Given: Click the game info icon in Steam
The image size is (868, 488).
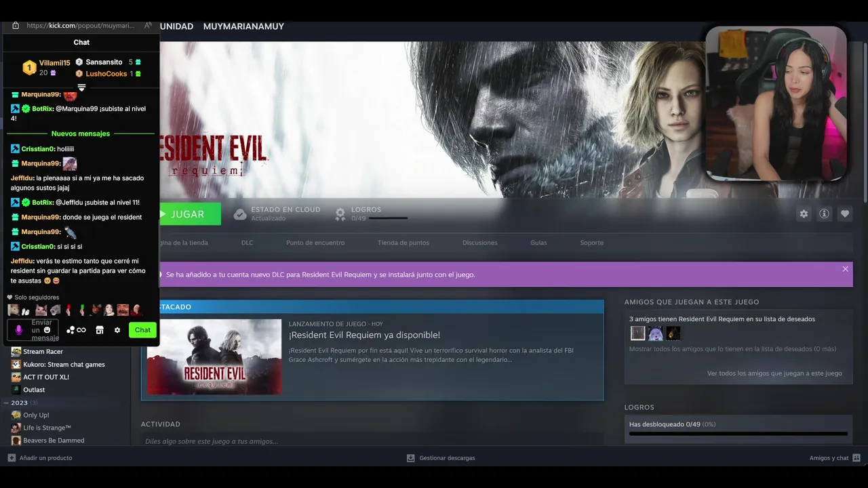Looking at the screenshot, I should [824, 213].
